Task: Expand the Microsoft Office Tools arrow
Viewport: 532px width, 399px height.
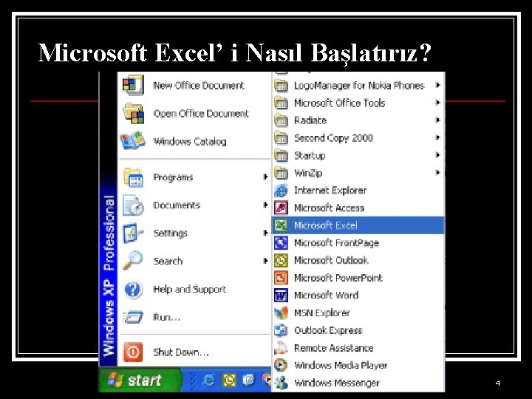Action: [437, 103]
